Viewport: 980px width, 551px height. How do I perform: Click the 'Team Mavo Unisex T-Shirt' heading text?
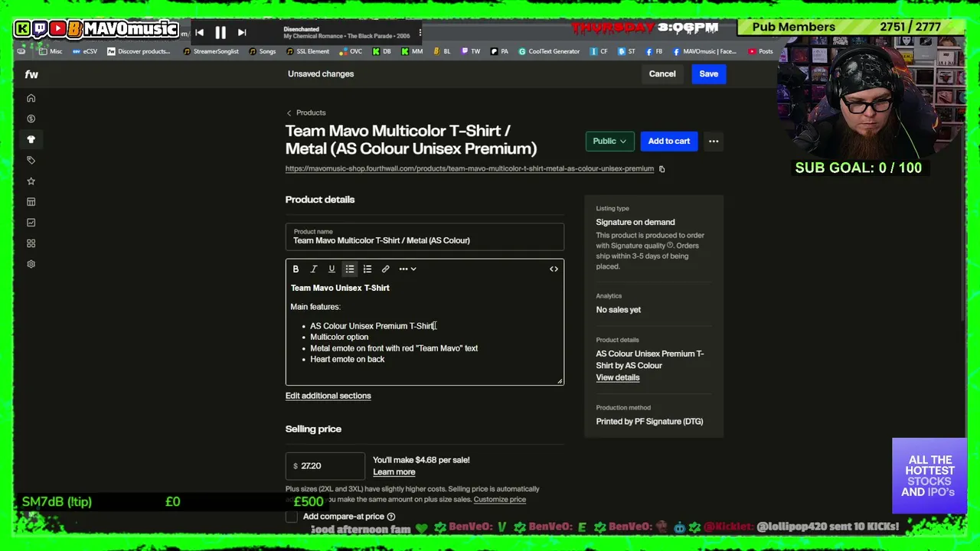[340, 289]
